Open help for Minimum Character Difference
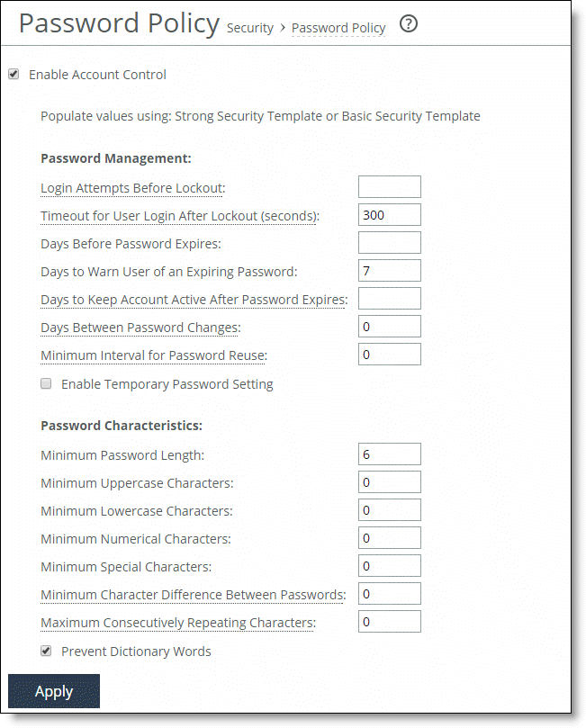Screen dimensions: 586x728 [192, 595]
